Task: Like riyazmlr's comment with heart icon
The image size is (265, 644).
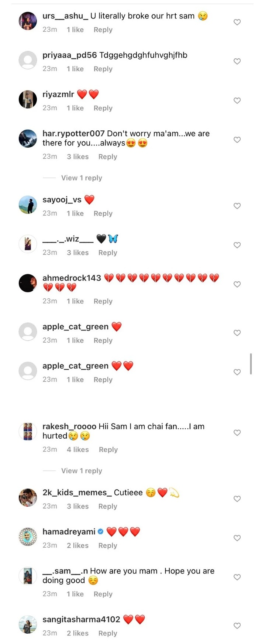Action: click(x=237, y=100)
